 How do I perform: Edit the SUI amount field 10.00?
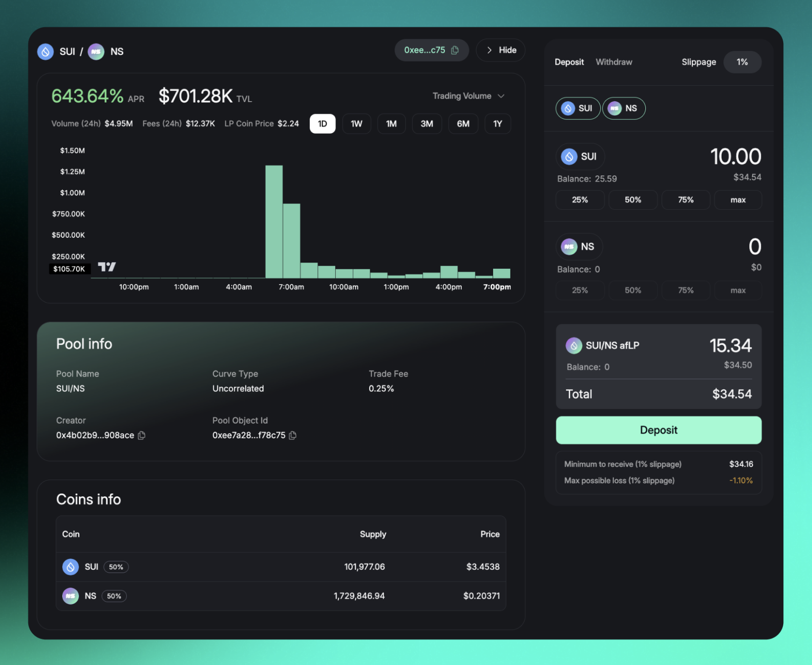click(735, 157)
